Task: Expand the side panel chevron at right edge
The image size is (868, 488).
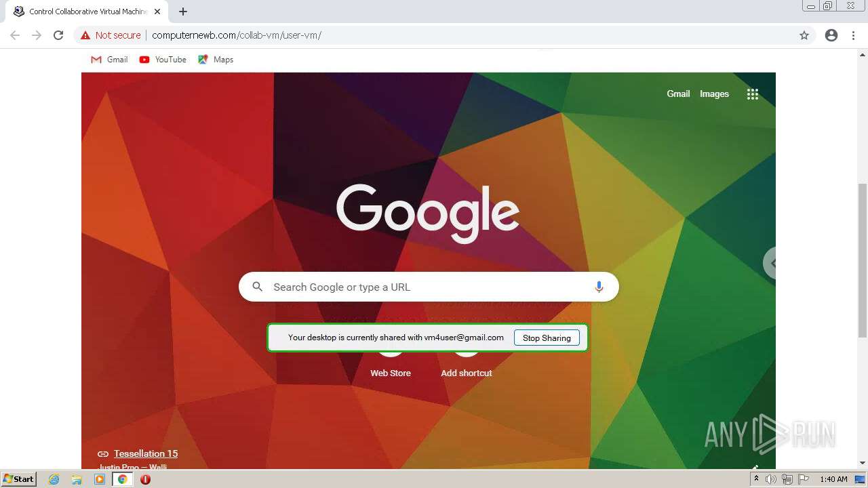Action: [770, 263]
